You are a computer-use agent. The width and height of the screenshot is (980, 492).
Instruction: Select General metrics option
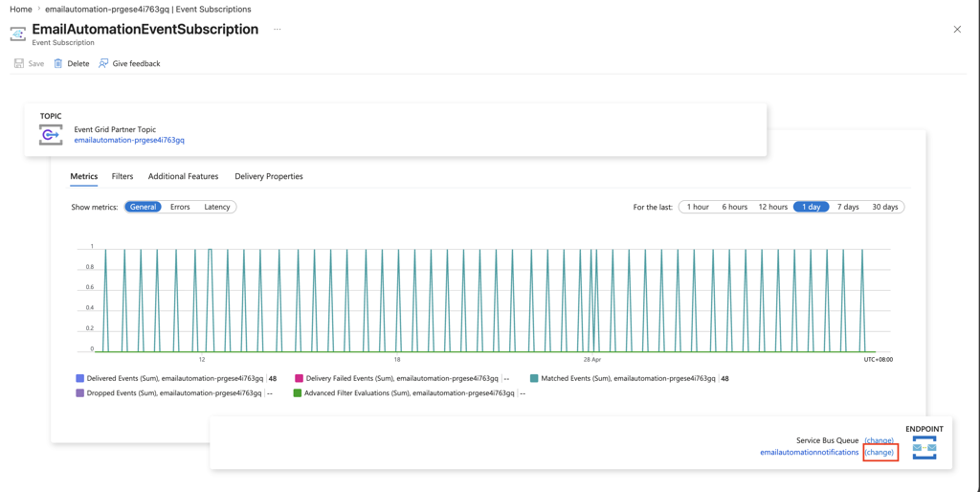(x=144, y=207)
